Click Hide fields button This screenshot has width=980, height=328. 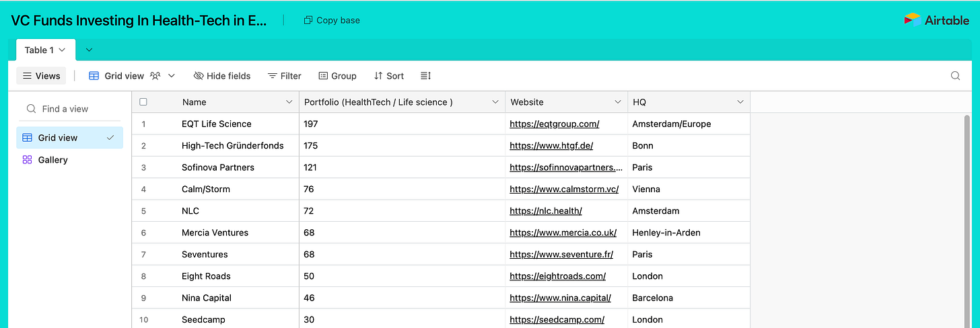(x=222, y=76)
